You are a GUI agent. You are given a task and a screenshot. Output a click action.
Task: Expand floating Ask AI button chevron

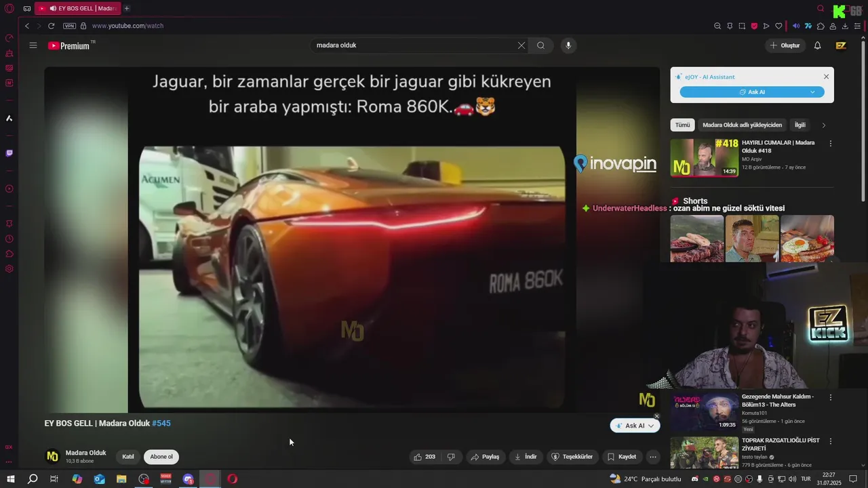coord(650,426)
